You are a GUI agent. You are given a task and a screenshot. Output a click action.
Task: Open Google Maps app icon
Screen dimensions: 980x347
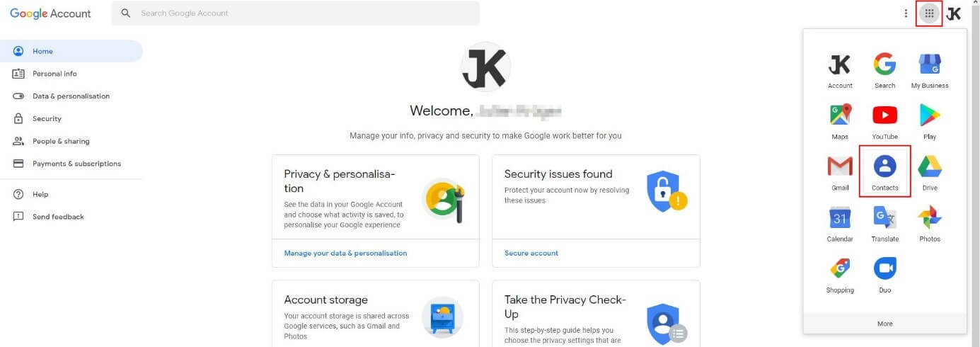coord(840,119)
